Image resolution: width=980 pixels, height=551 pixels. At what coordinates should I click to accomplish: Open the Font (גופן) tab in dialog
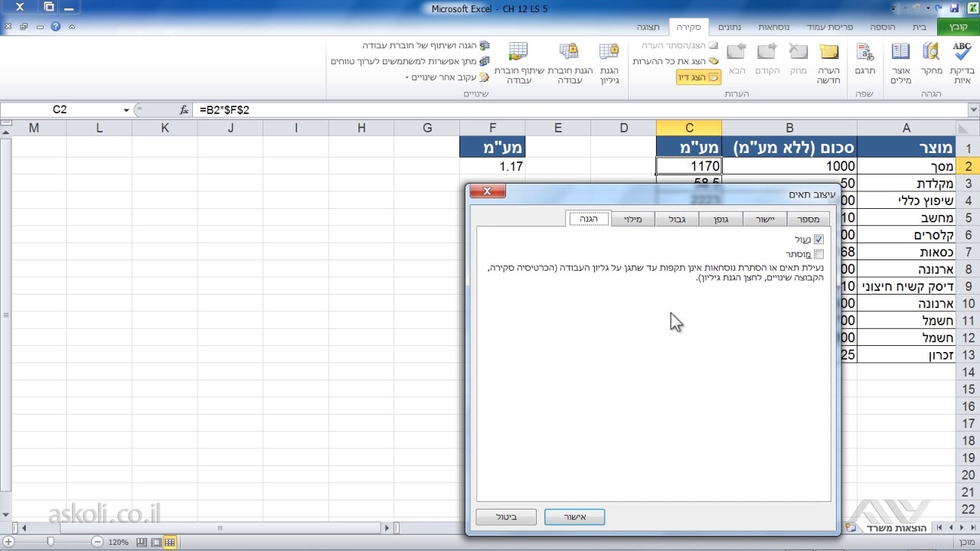point(721,220)
